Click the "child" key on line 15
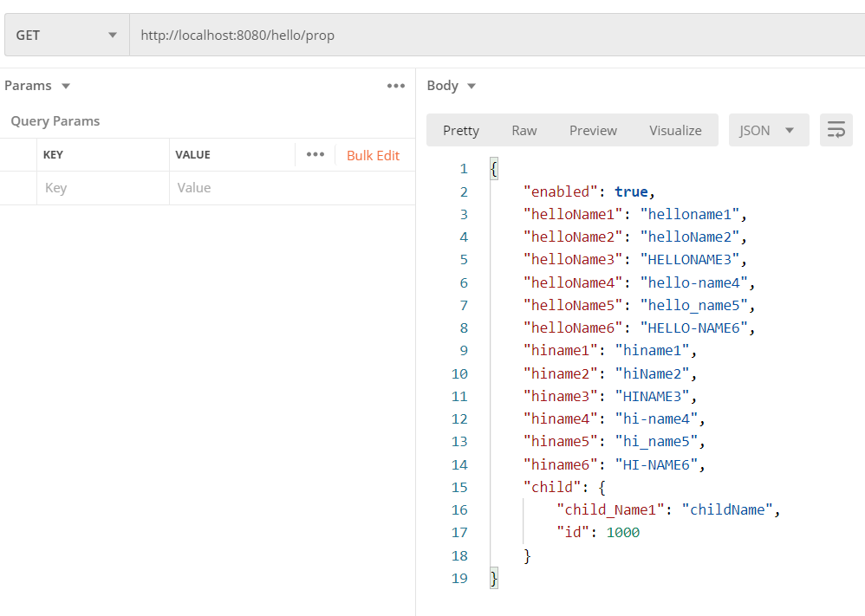The image size is (865, 616). pos(552,488)
